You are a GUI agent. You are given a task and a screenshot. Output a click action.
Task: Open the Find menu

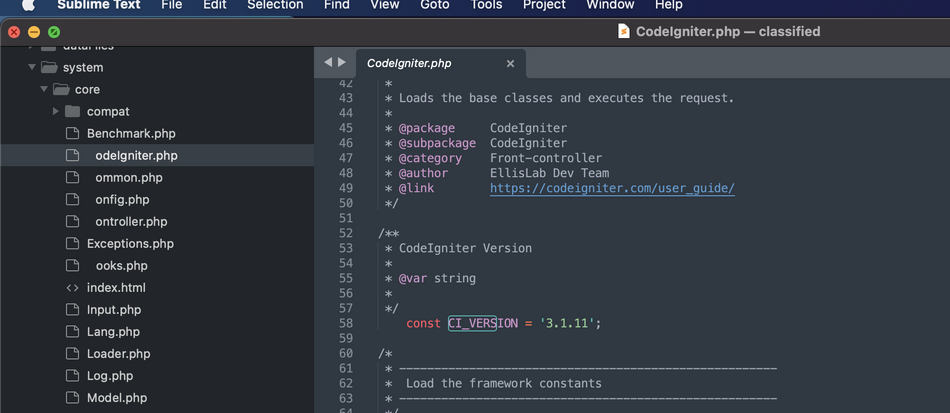coord(337,5)
